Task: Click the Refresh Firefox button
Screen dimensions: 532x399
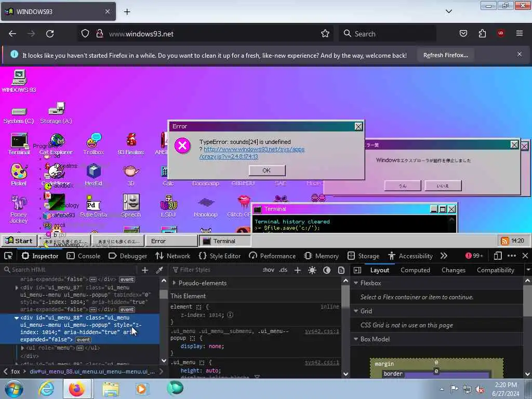Action: click(445, 55)
